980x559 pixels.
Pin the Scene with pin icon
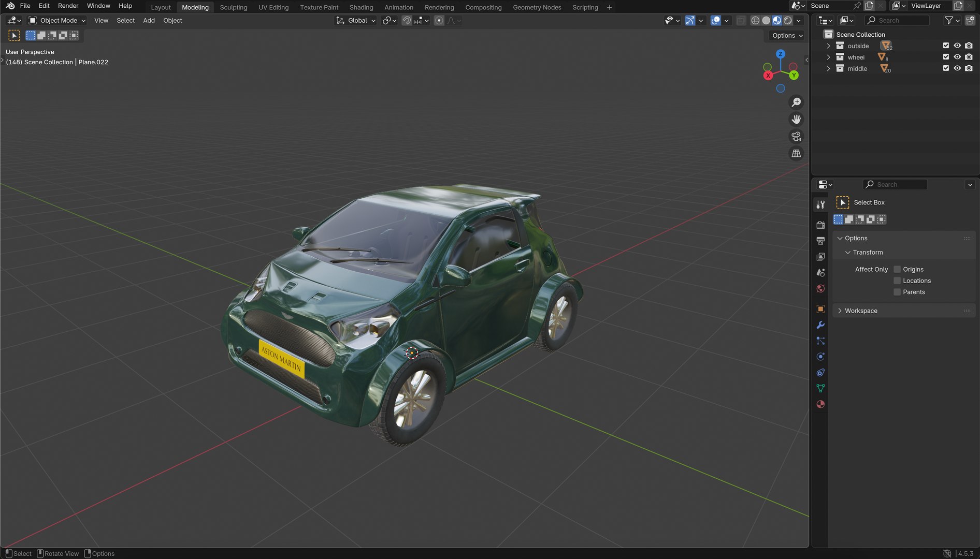[x=857, y=6]
